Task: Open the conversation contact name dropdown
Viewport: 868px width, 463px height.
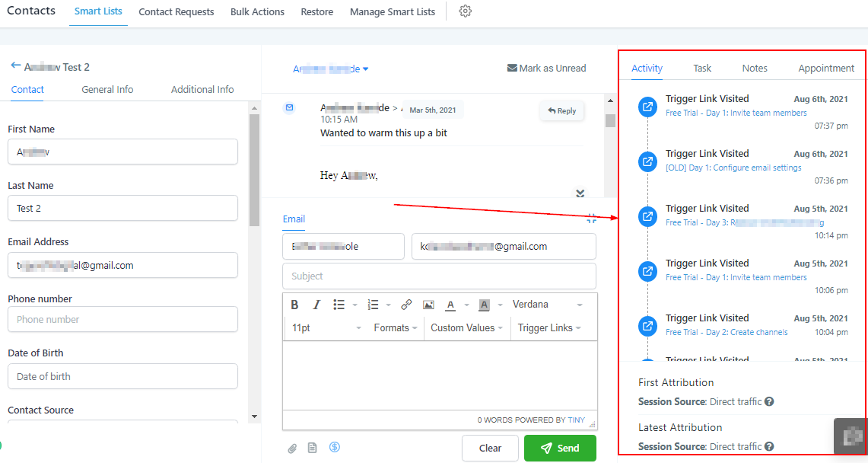Action: pyautogui.click(x=330, y=69)
